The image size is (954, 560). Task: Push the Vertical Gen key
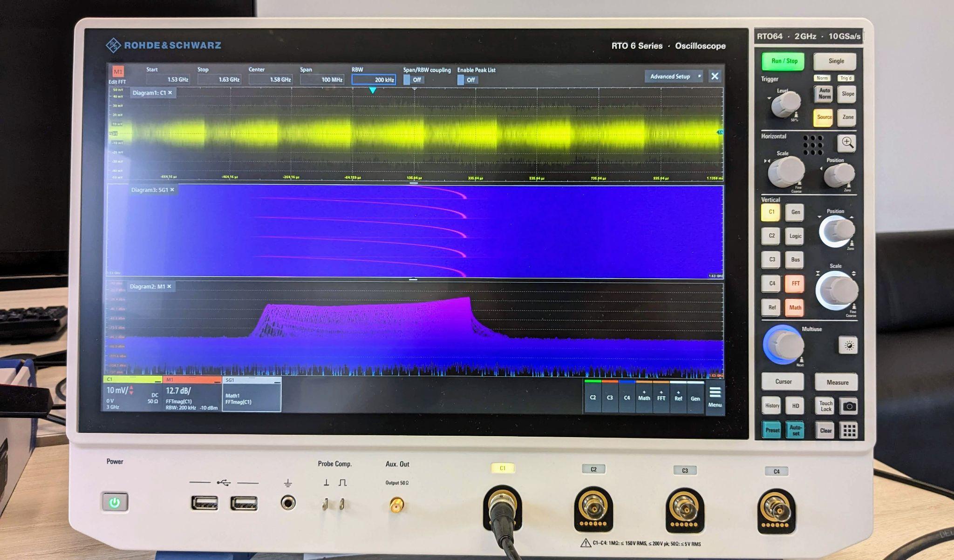click(x=795, y=212)
